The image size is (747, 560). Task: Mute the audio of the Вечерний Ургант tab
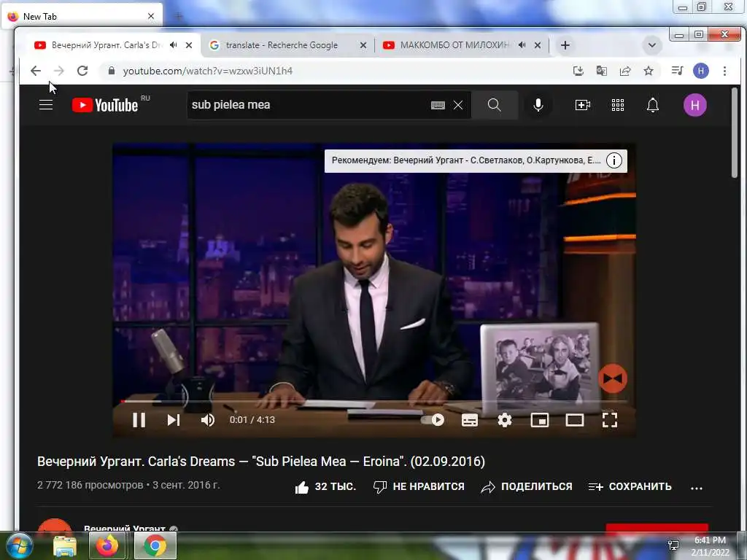point(174,45)
